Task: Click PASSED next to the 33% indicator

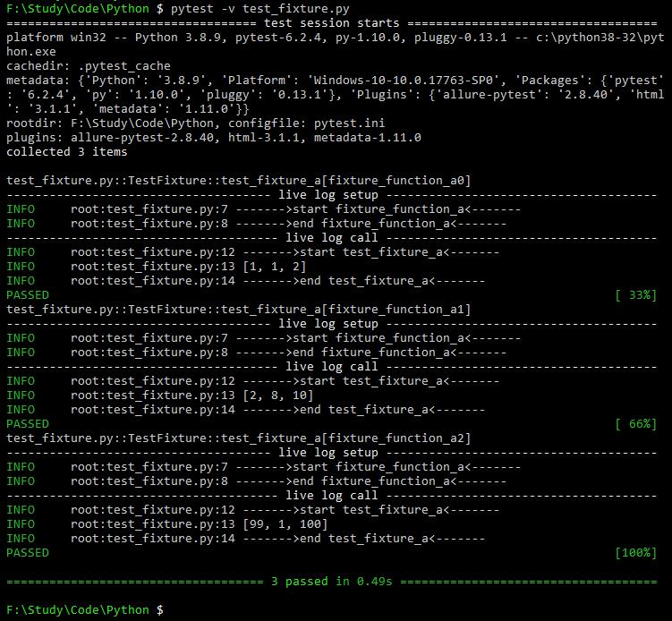Action: (28, 295)
